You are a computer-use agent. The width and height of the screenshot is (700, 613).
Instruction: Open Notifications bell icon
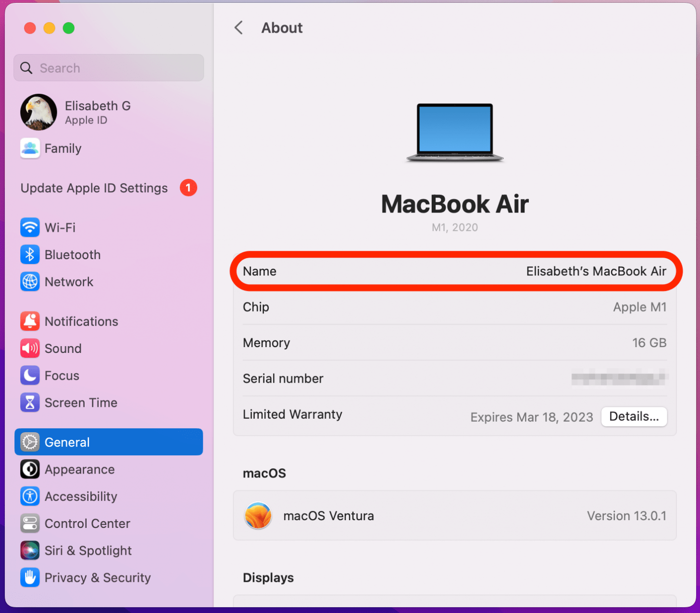(30, 321)
